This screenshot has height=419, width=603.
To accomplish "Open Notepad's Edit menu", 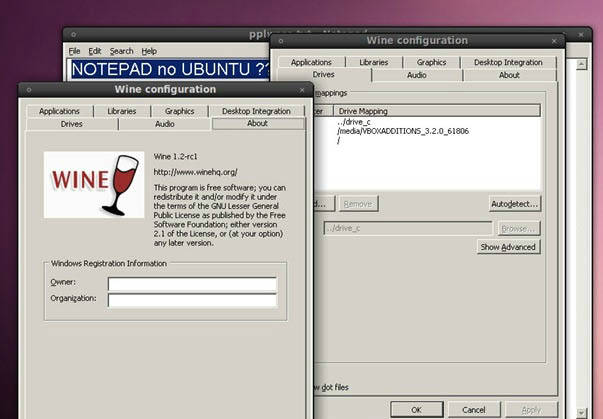I will coord(95,51).
